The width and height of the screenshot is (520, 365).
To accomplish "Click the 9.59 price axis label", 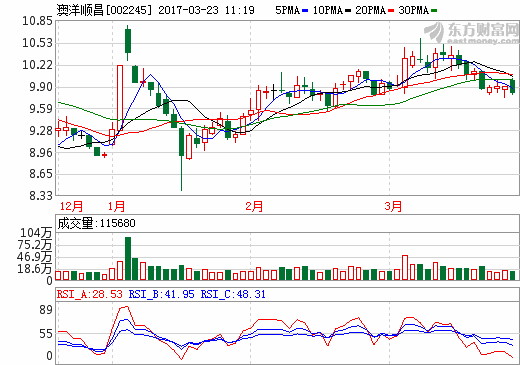I will coord(41,109).
